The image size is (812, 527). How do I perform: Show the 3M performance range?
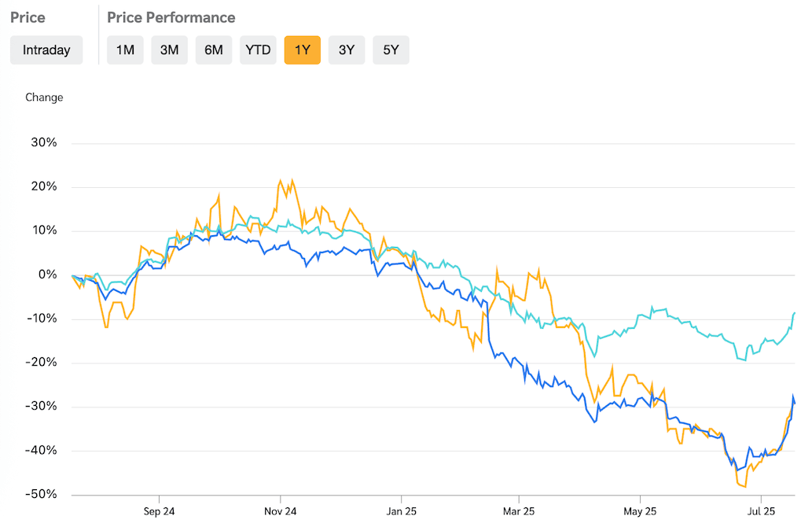[x=169, y=50]
